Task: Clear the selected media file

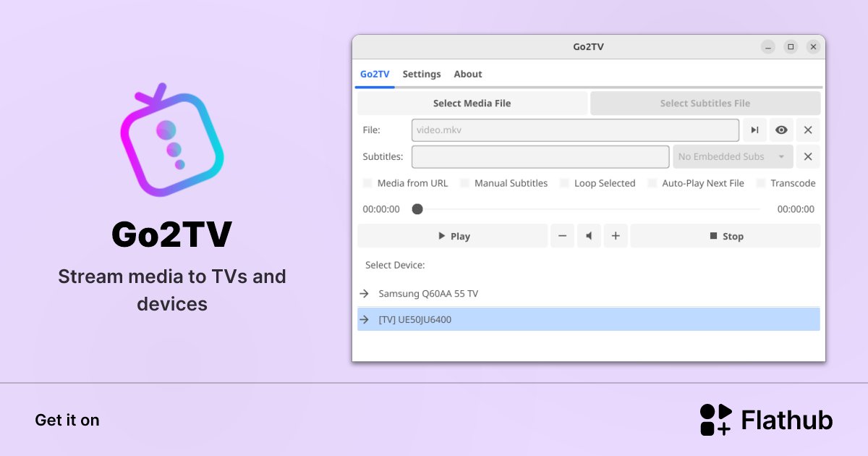Action: (808, 130)
